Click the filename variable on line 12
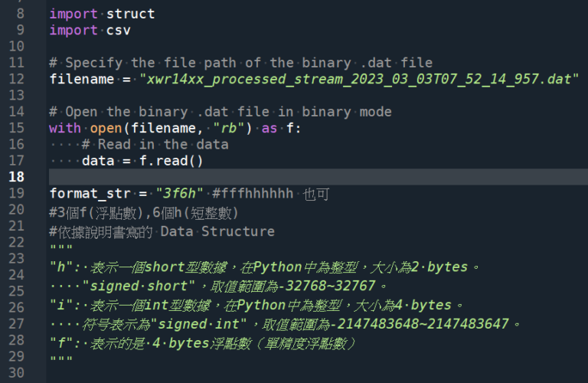The image size is (588, 383). [82, 79]
